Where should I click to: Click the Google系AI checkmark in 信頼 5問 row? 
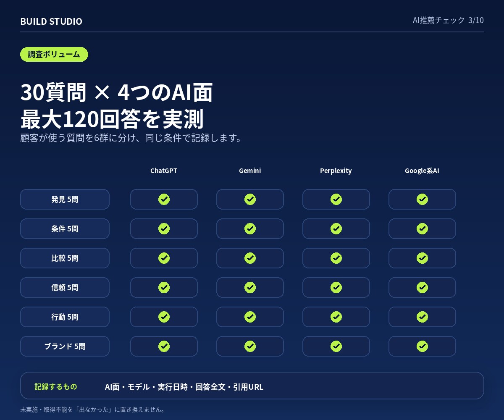click(422, 287)
